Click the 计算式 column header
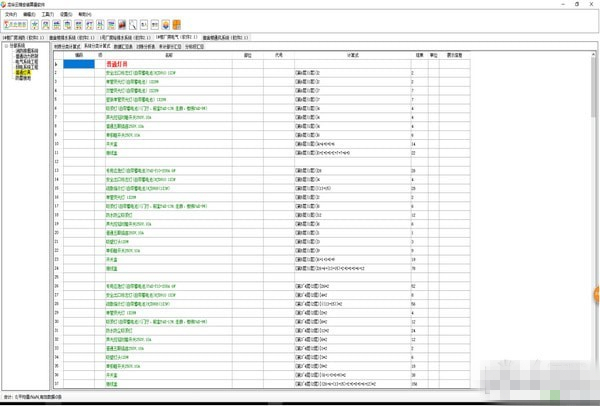The image size is (600, 406). coord(352,55)
